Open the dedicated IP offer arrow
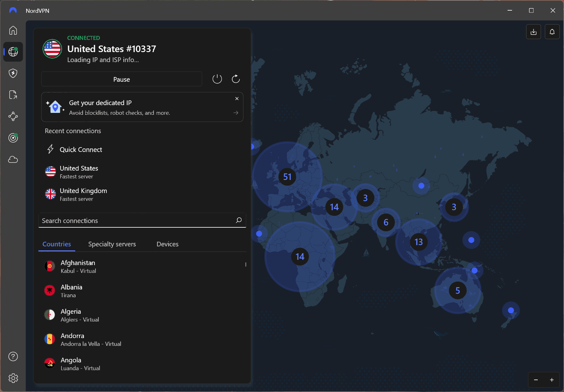The height and width of the screenshot is (392, 564). tap(236, 113)
